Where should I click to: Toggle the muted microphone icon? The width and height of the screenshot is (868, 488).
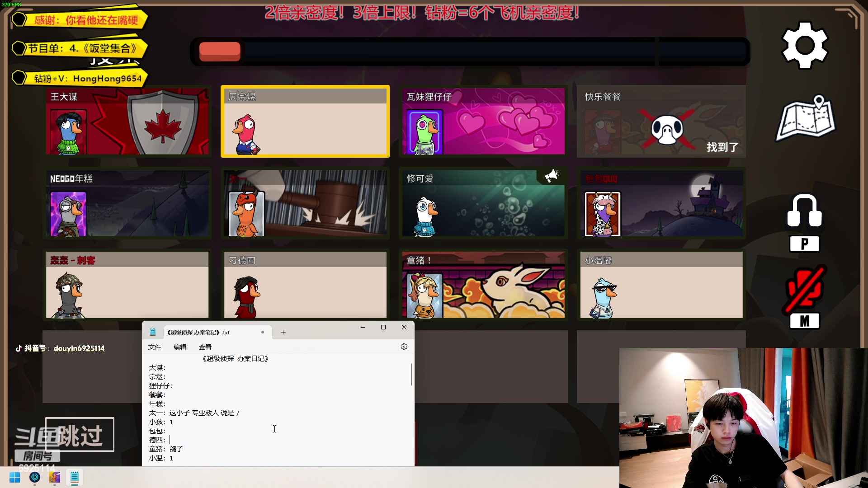pos(804,289)
